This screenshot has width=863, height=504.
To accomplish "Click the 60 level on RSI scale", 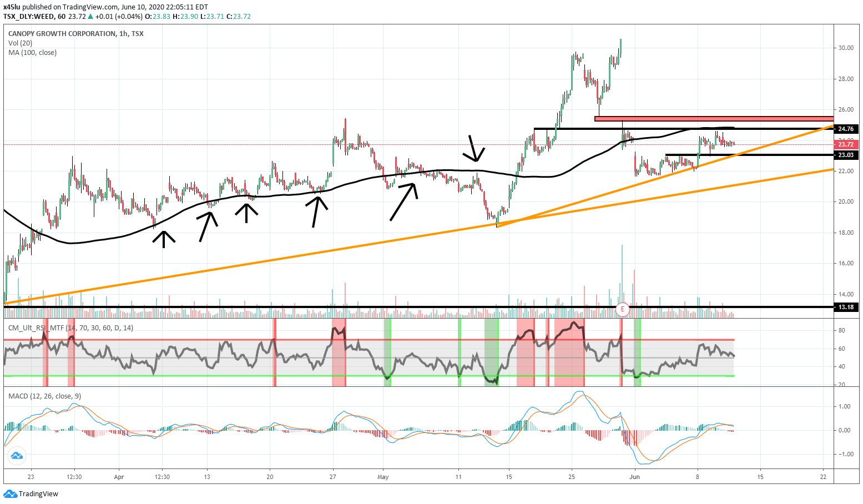I will coord(841,349).
